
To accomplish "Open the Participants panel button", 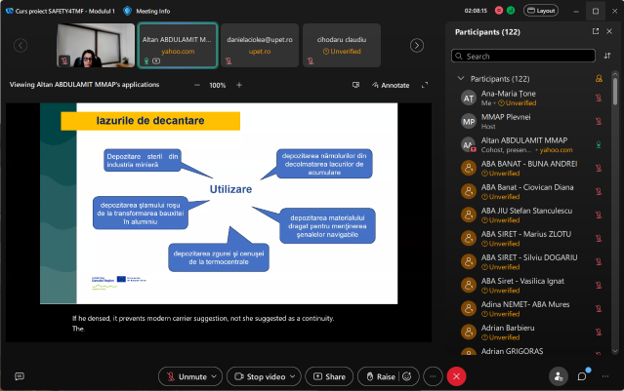I will click(x=558, y=376).
